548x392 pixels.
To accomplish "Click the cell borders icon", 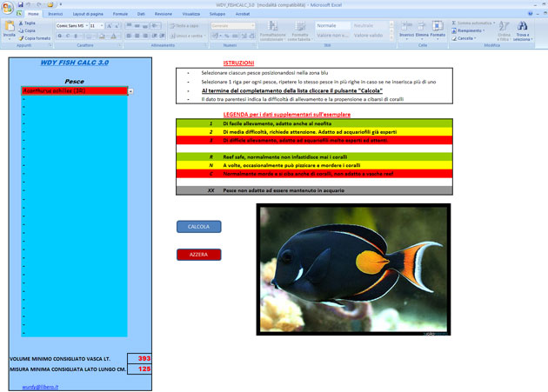I will pyautogui.click(x=89, y=36).
